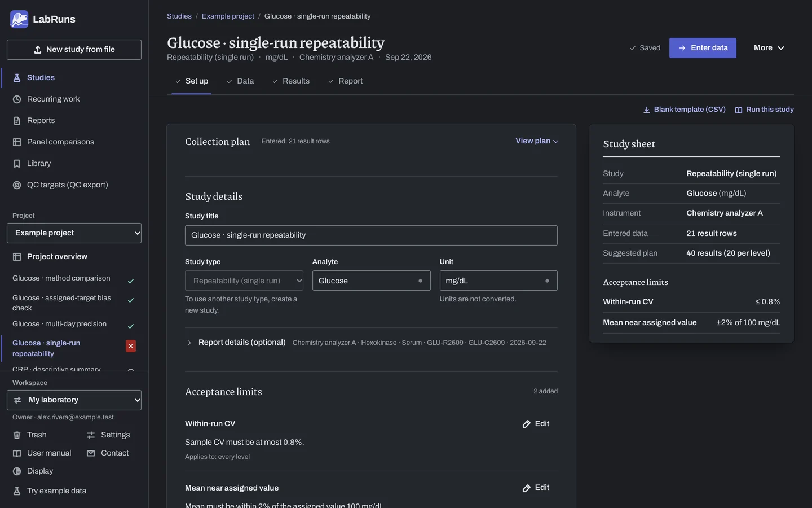Go to the Report tab
812x508 pixels.
click(x=345, y=81)
